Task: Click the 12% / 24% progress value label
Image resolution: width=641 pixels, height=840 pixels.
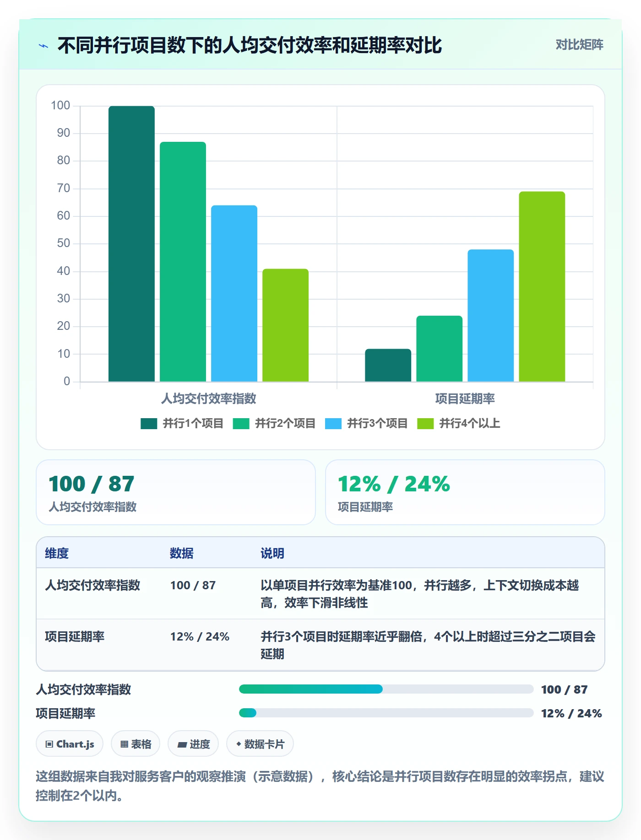Action: point(571,713)
